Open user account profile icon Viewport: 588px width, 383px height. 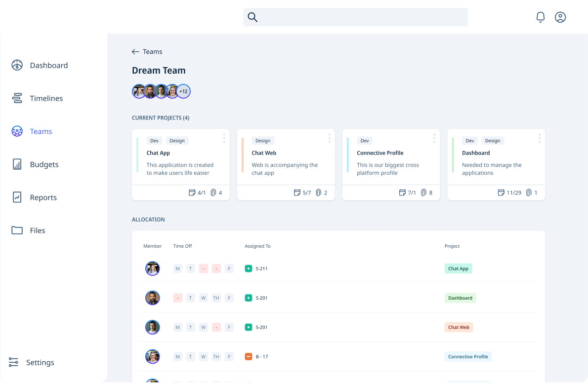point(560,17)
